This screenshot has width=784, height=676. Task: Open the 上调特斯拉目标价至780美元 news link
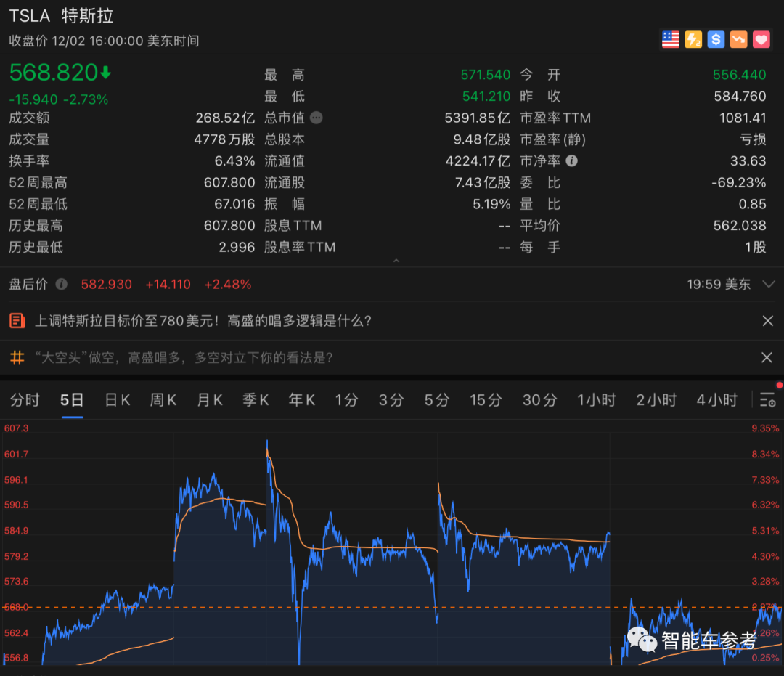tap(203, 320)
